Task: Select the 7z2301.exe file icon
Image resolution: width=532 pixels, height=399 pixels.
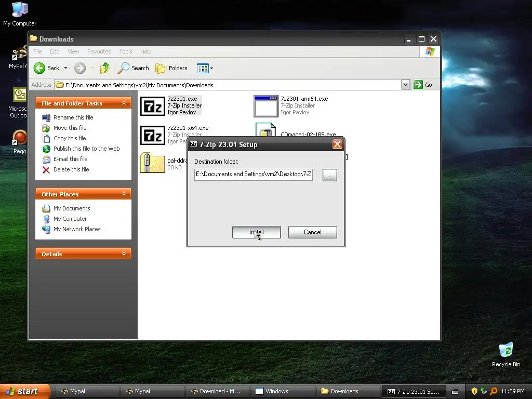Action: click(x=153, y=106)
